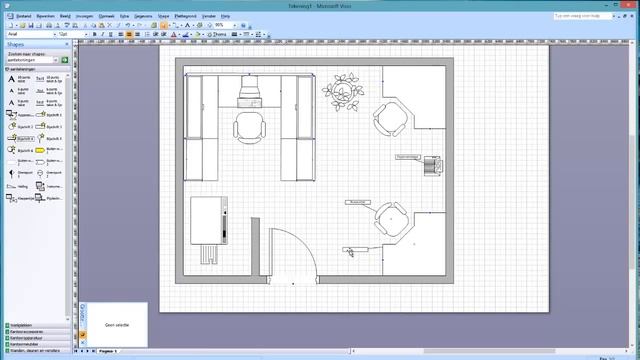
Task: Click the fill color bucket swatch
Action: 198,34
